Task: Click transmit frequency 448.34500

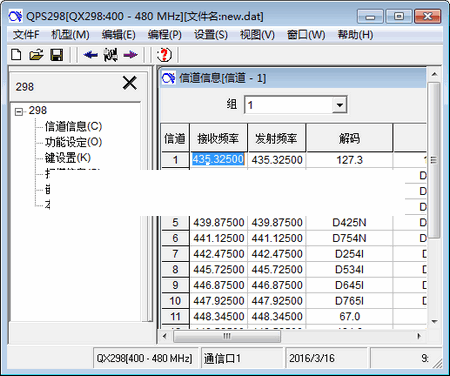Action: [277, 316]
